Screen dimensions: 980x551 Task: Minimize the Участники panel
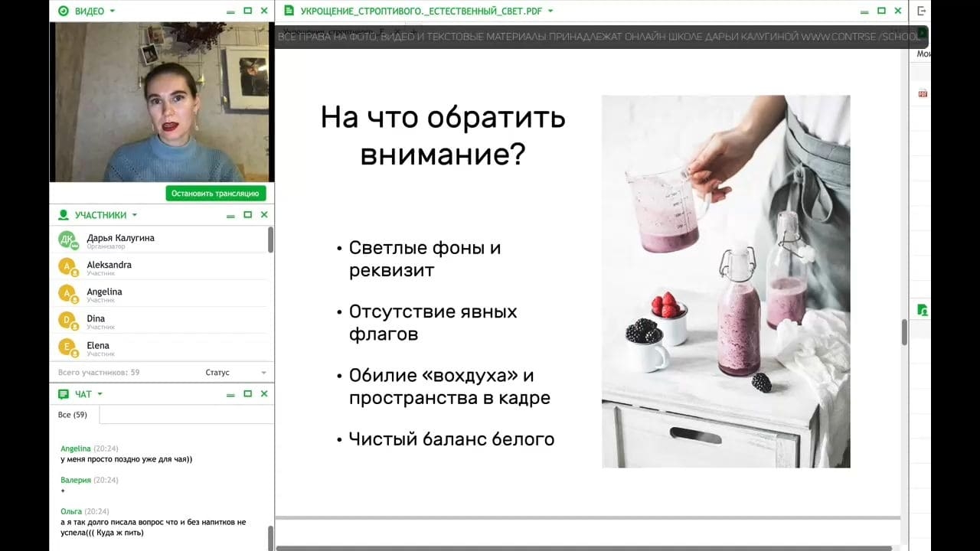230,216
